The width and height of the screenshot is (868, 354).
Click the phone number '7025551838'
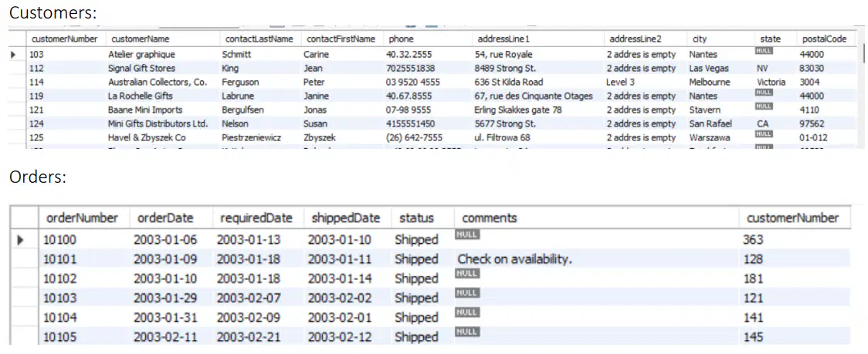[410, 68]
